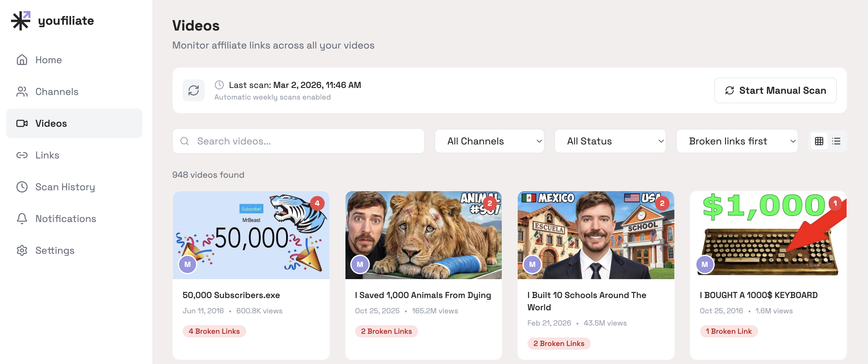Click the MrBeast channel avatar on the lion thumbnail
The width and height of the screenshot is (868, 364).
point(360,264)
